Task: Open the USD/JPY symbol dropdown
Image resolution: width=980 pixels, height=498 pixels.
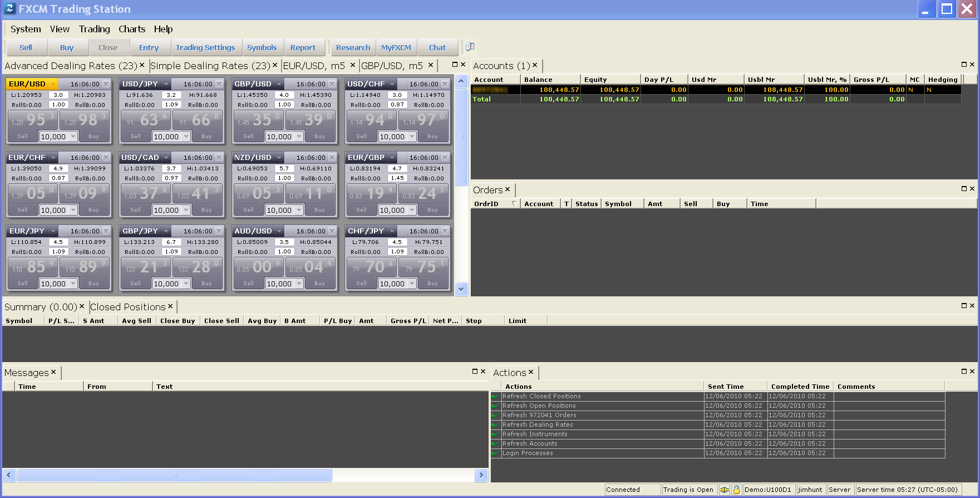Action: (166, 84)
